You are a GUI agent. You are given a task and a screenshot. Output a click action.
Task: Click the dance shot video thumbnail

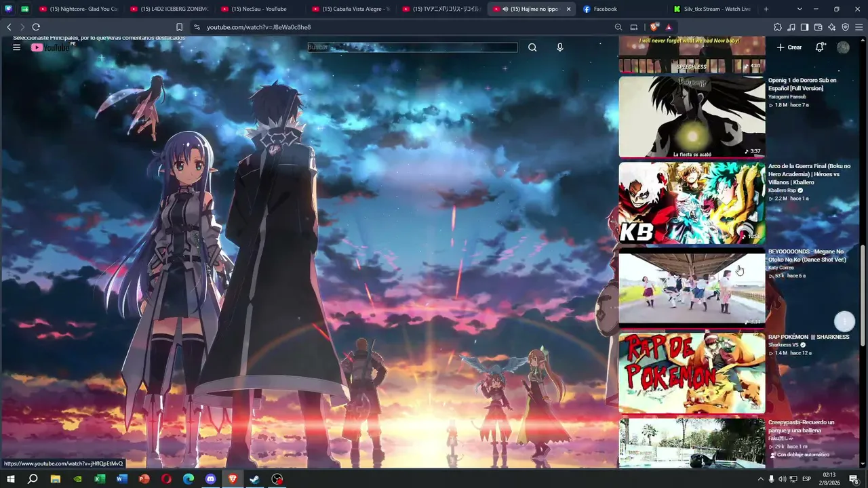click(692, 288)
